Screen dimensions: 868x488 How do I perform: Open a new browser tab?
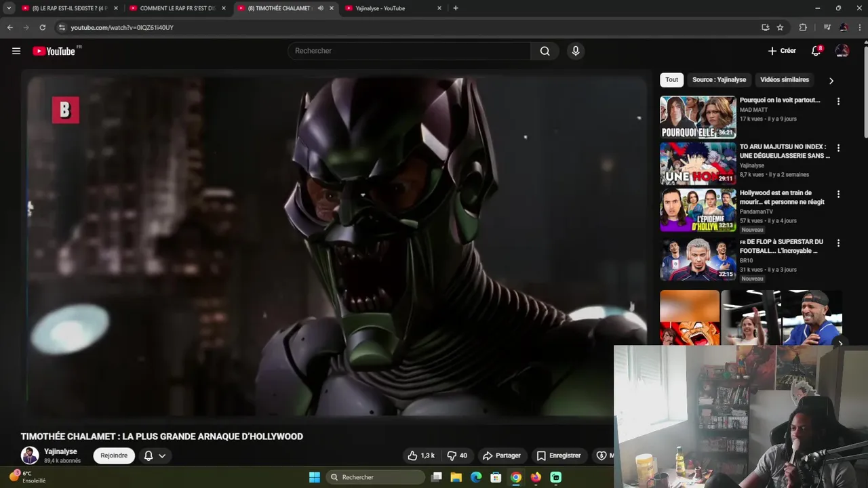(456, 8)
